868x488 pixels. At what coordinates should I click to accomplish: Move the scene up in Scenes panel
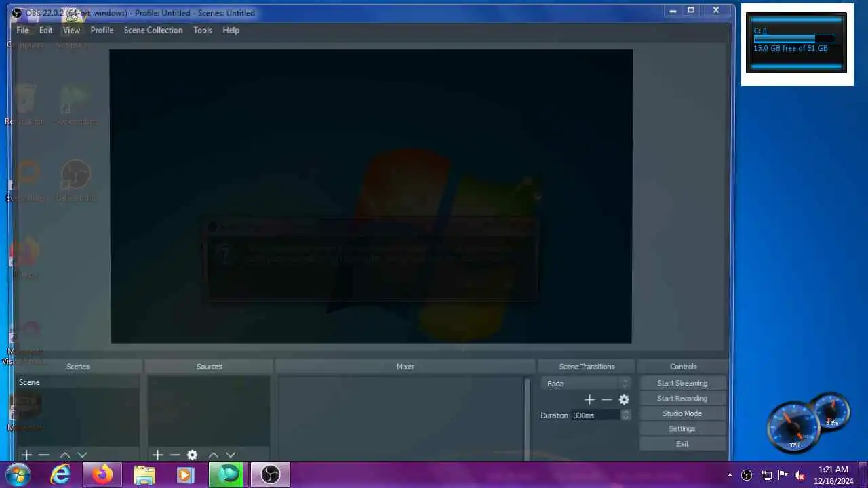[65, 455]
